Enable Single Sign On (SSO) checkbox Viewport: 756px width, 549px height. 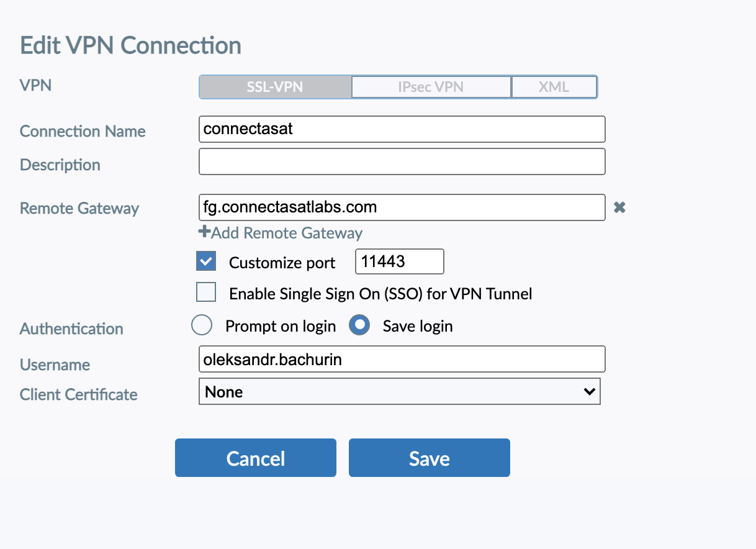pos(206,293)
